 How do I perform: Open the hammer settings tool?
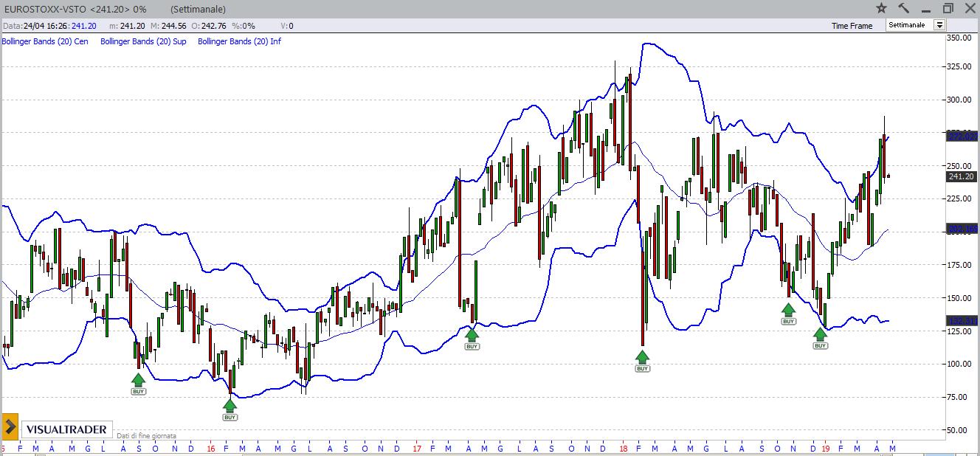pos(903,8)
